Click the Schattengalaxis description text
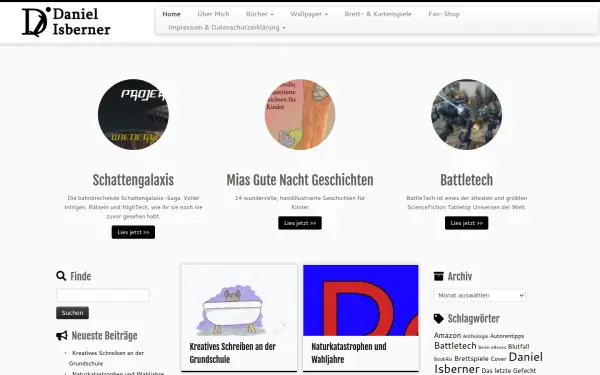 coord(133,207)
